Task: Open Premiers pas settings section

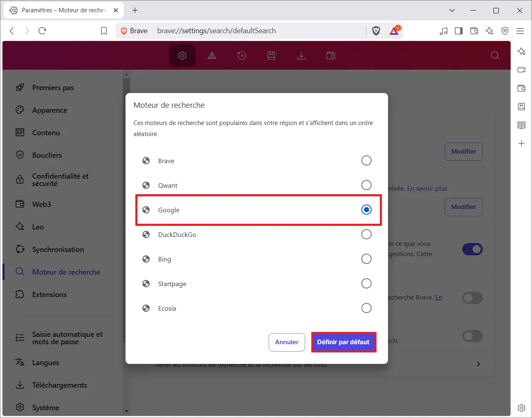Action: pos(53,88)
